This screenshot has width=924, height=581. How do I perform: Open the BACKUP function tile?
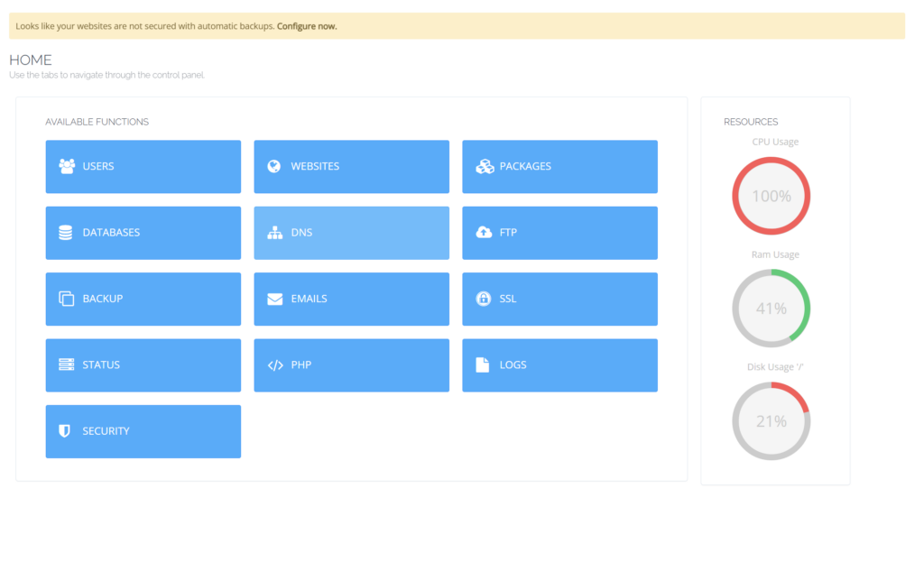(143, 299)
